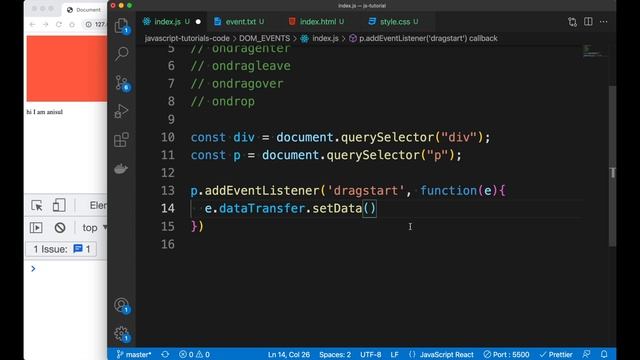Viewport: 640px width, 360px height.
Task: Click Ln 14, Col 26 status entry
Action: pos(289,354)
